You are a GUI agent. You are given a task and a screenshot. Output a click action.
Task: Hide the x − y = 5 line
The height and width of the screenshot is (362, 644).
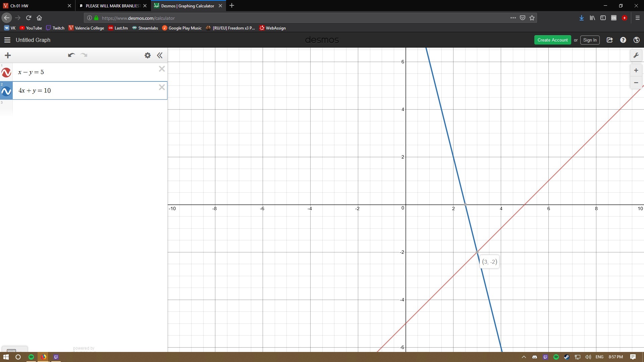click(x=6, y=72)
